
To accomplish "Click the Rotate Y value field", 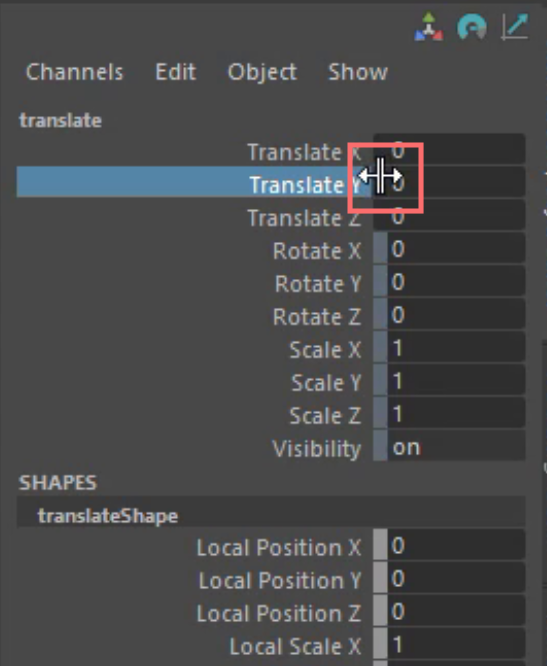I will (x=456, y=282).
